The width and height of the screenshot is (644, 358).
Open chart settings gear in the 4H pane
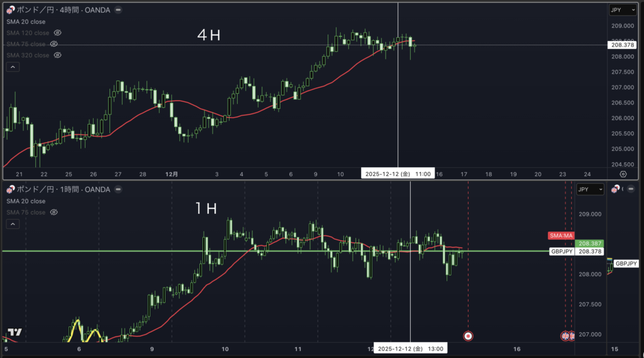[x=623, y=174]
